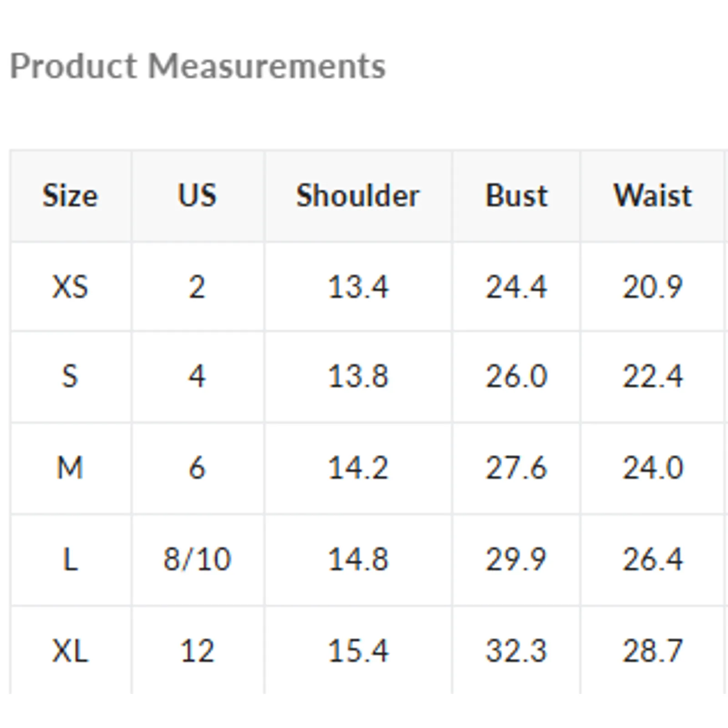Click bust measurement 29.9

(x=516, y=559)
